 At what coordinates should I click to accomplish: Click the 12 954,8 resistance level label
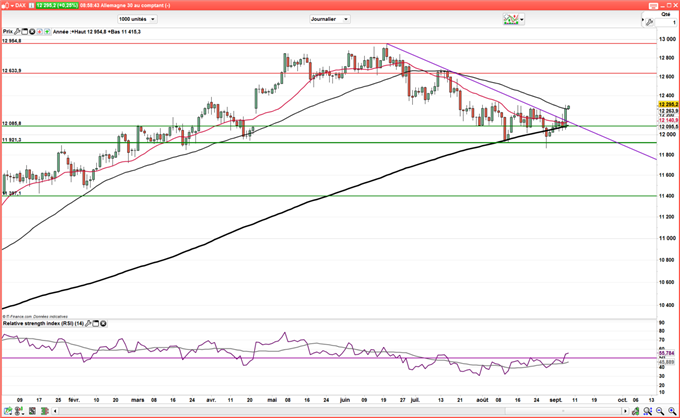click(x=12, y=41)
